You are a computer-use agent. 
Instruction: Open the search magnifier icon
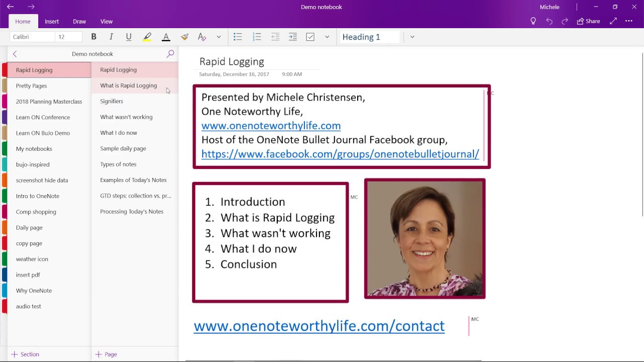pos(171,54)
